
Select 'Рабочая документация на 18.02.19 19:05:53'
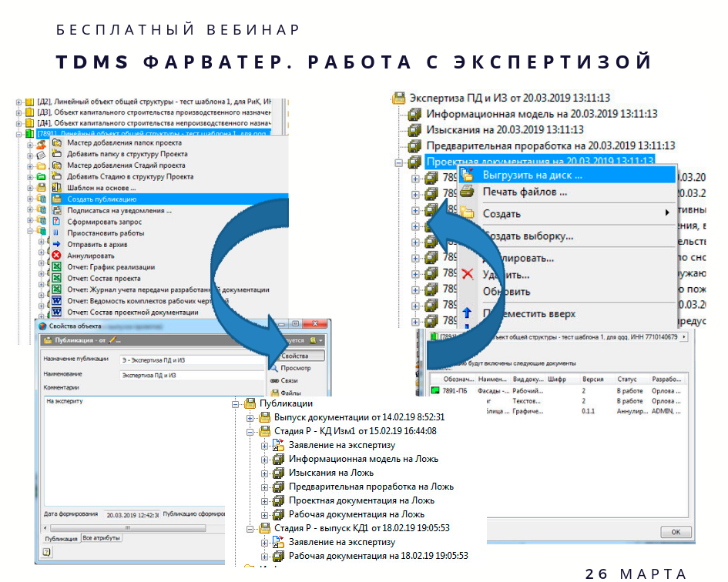click(x=378, y=556)
